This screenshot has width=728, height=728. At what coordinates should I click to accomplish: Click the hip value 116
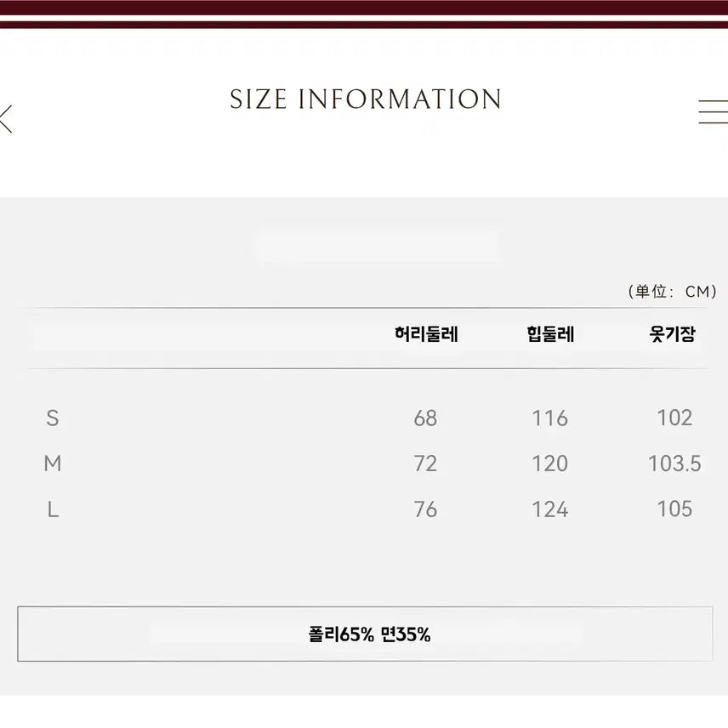[x=550, y=418]
